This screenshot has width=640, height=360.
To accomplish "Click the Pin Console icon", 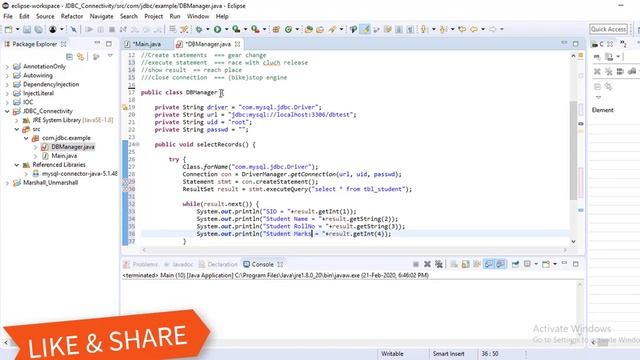I will [x=516, y=264].
